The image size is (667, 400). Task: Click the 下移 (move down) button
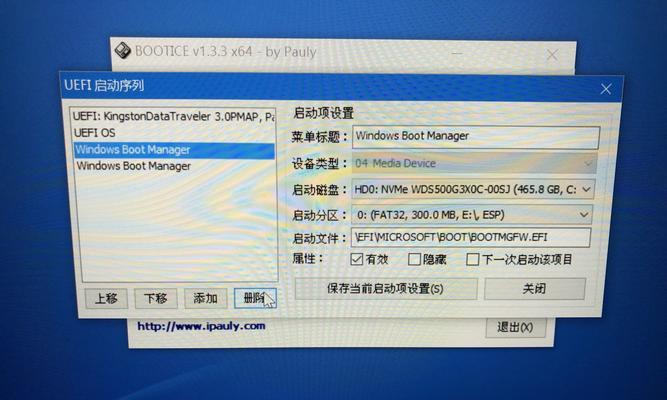tap(156, 298)
